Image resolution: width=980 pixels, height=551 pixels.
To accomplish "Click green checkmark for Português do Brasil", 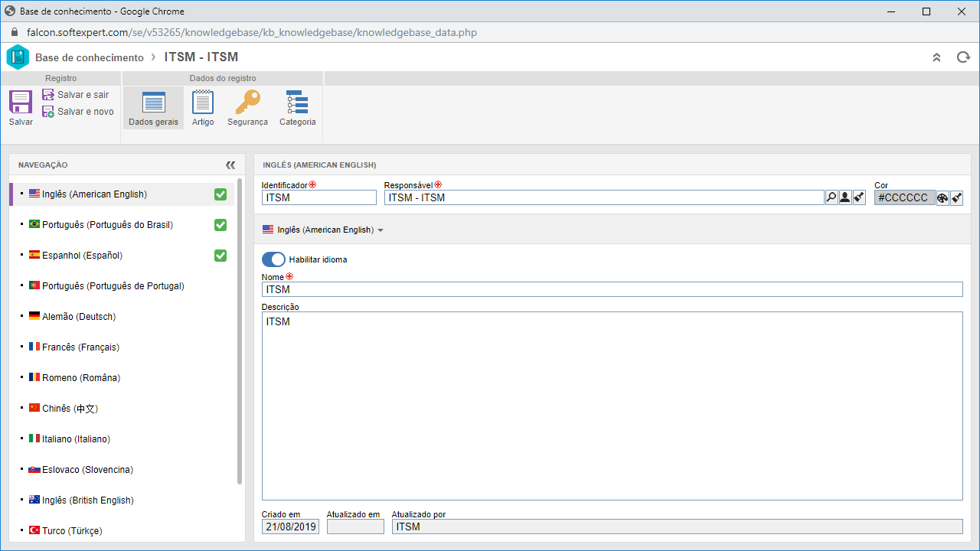I will [220, 225].
